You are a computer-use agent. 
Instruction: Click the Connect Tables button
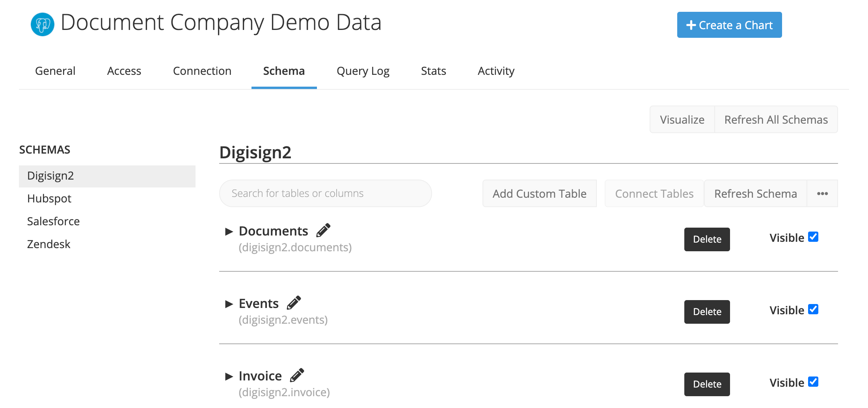click(x=654, y=193)
